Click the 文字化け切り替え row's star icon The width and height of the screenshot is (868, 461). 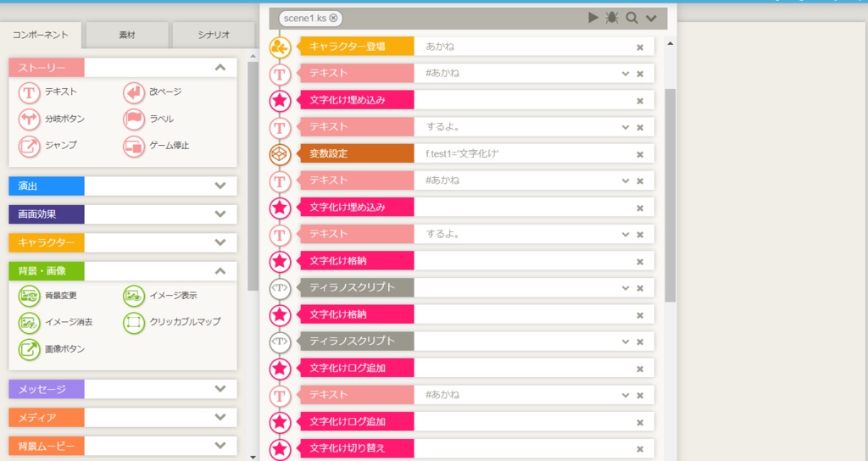click(280, 449)
